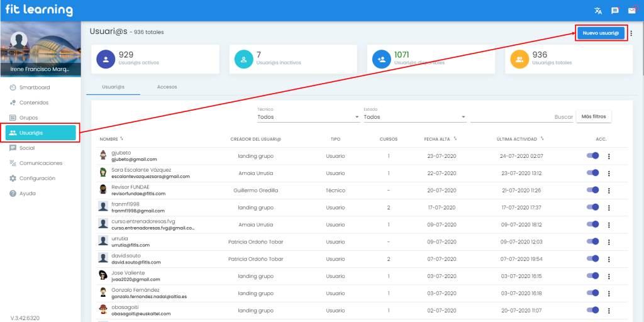Click the Nuevo usuari@ button

click(601, 33)
